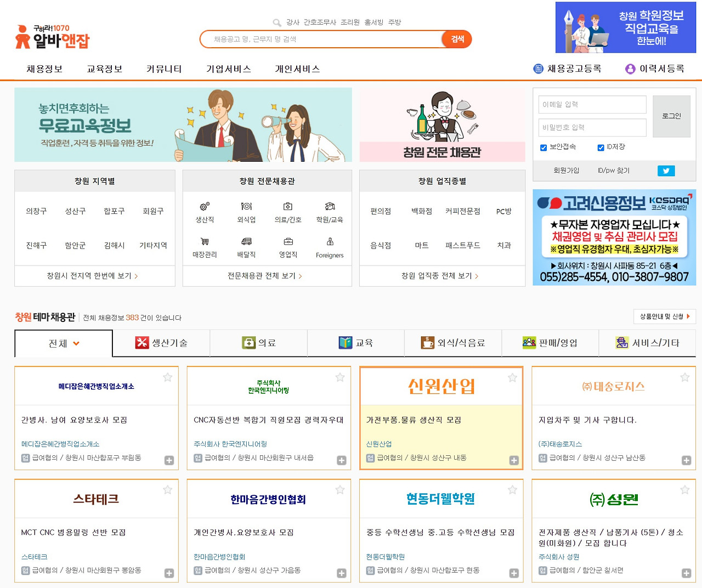Click the 로그인 button

[x=671, y=116]
